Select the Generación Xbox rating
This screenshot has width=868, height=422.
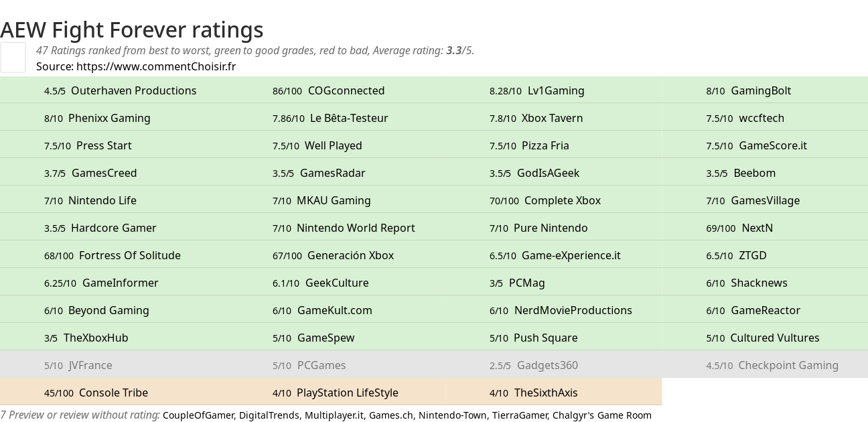coord(334,255)
